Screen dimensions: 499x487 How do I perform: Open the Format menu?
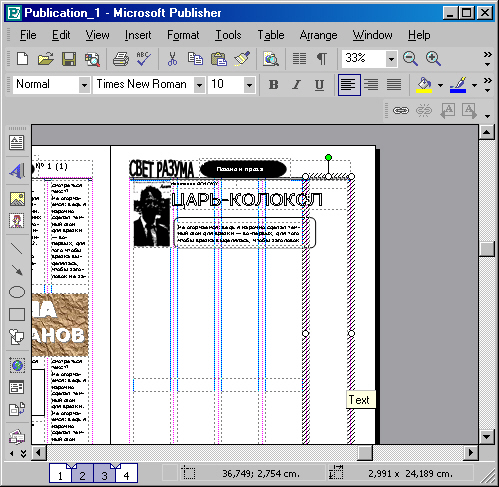(183, 35)
